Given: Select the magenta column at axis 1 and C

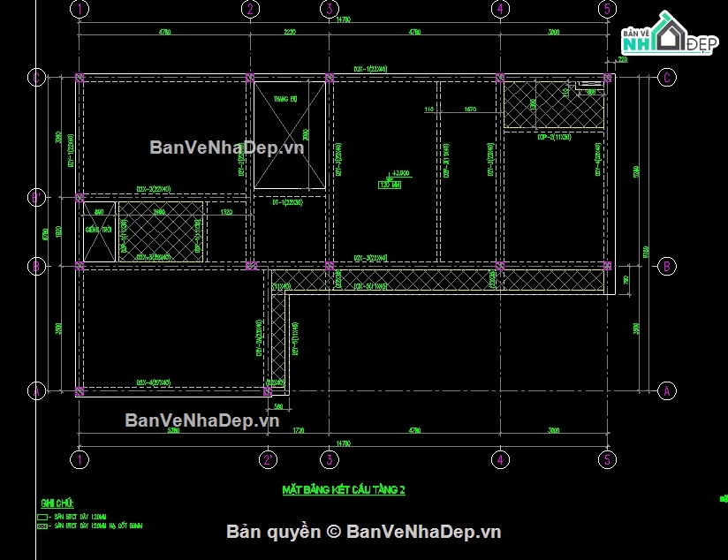Looking at the screenshot, I should tap(80, 78).
